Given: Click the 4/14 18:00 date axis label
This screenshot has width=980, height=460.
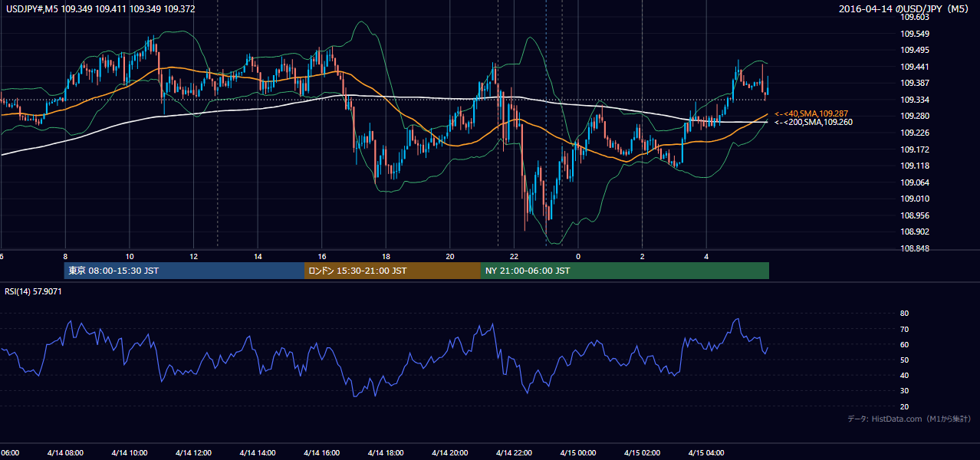Looking at the screenshot, I should (x=386, y=453).
